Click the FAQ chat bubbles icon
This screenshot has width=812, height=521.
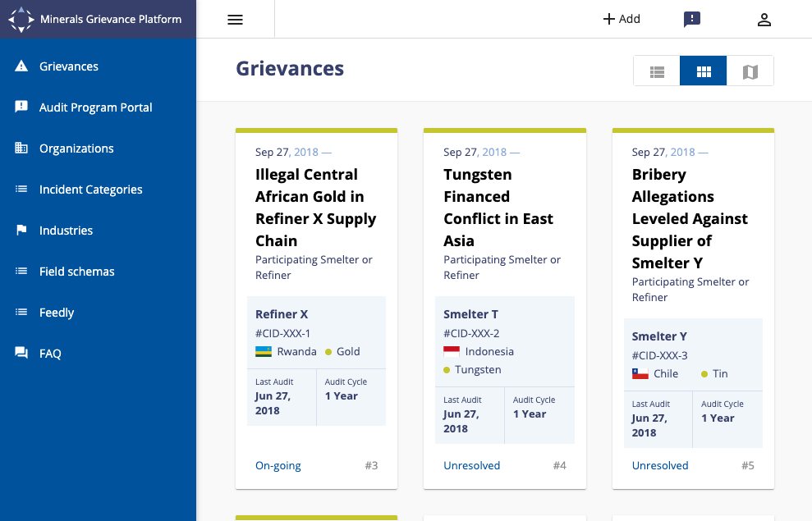click(x=21, y=354)
